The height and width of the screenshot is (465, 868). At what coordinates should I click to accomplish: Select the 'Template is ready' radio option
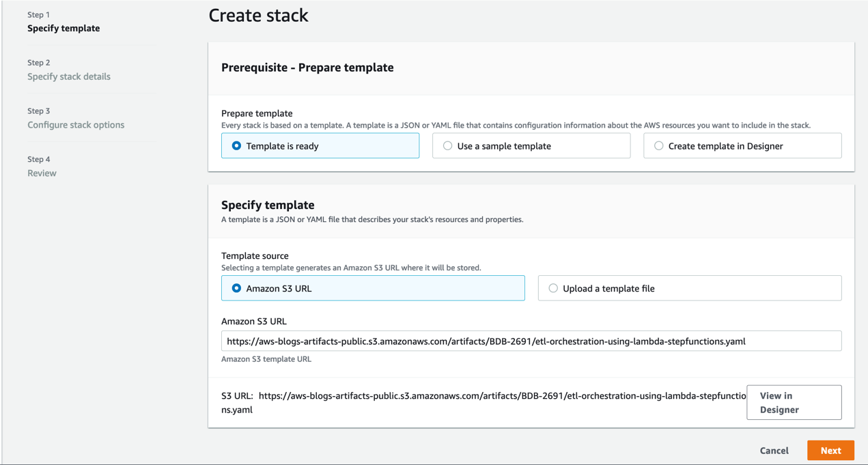coord(236,146)
